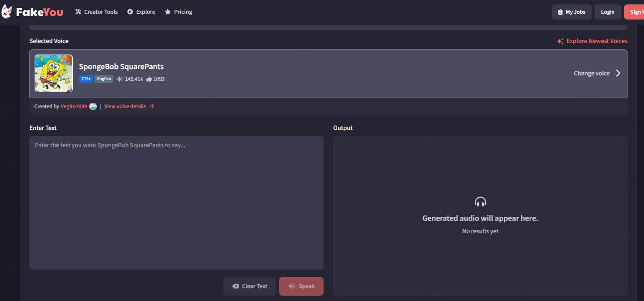This screenshot has width=644, height=301.
Task: Click Vegito1089's avatar icon
Action: (93, 106)
